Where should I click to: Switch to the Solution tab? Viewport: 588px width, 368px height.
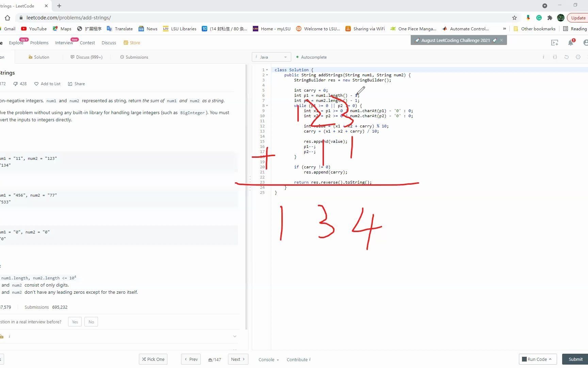pos(39,57)
